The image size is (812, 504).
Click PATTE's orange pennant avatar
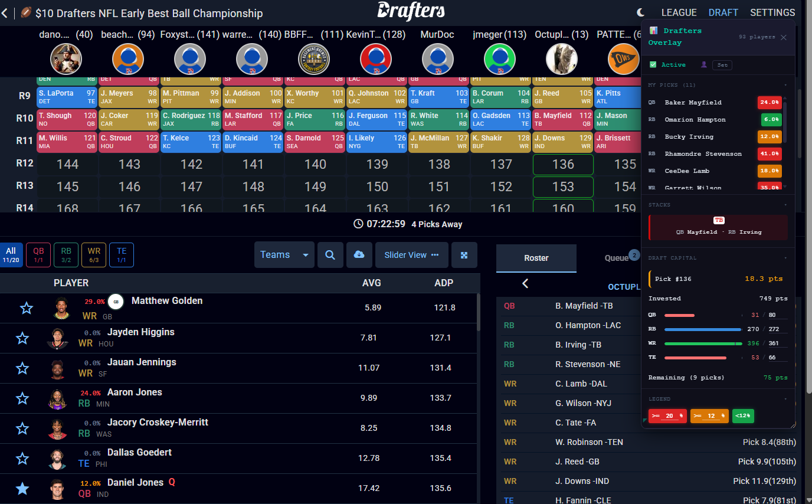pos(624,59)
